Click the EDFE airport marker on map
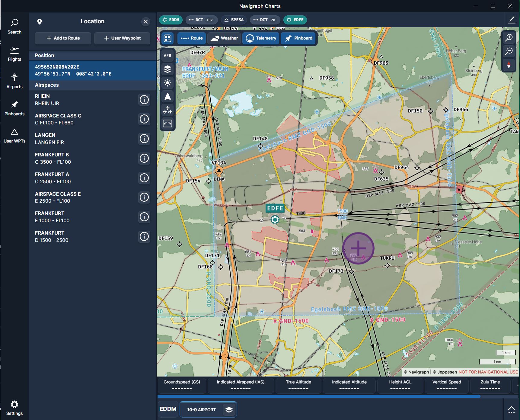 pyautogui.click(x=275, y=220)
